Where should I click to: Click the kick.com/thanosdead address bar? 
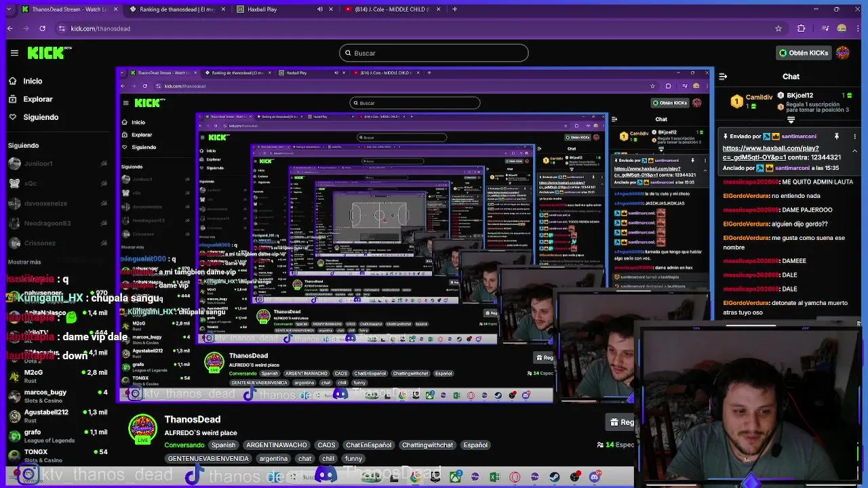(100, 28)
